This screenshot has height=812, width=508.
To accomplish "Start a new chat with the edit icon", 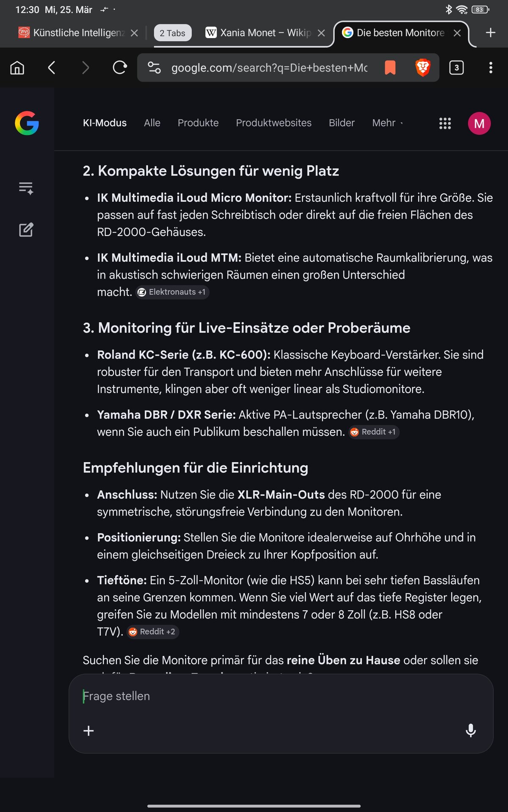I will (x=26, y=230).
